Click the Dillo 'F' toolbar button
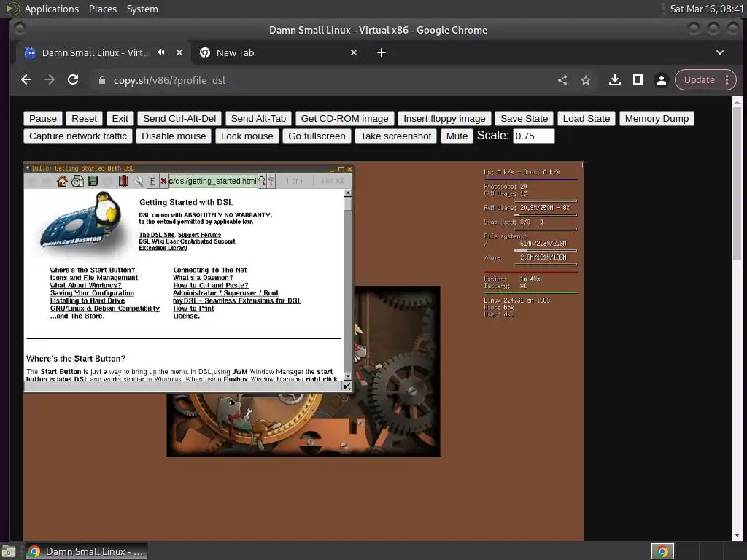 152,181
